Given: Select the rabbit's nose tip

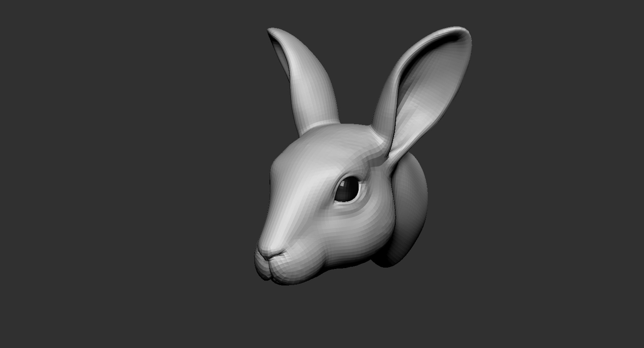Looking at the screenshot, I should click(265, 252).
